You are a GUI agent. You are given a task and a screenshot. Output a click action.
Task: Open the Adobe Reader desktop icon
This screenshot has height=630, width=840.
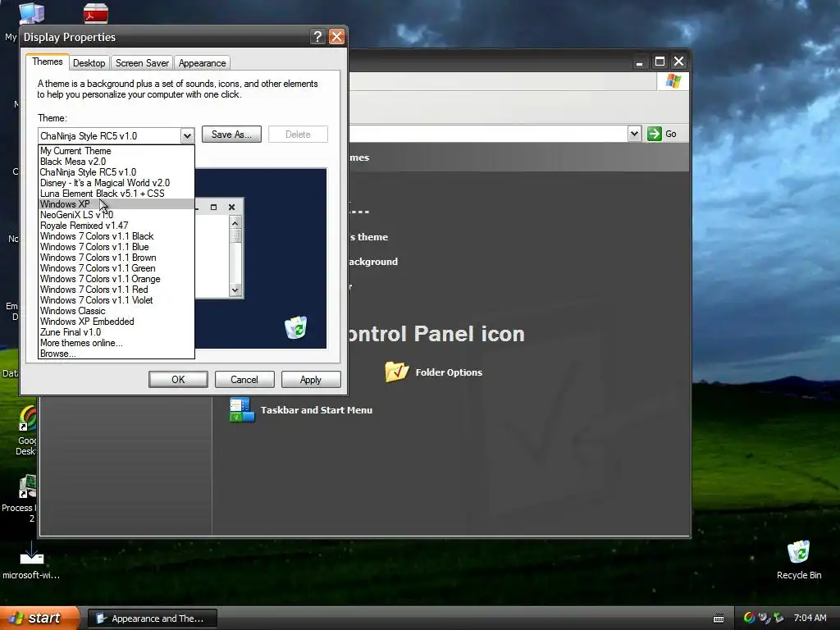click(96, 13)
